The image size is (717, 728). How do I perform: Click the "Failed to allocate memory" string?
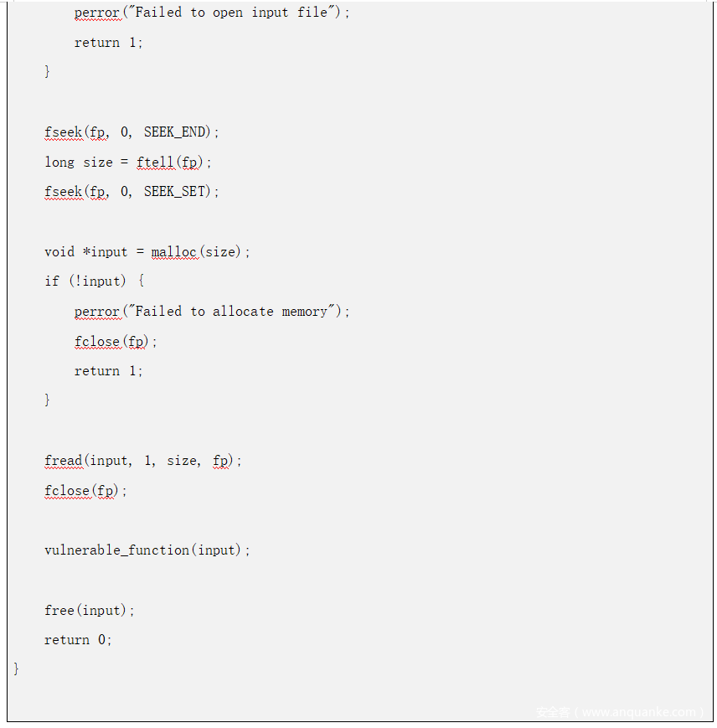[235, 311]
